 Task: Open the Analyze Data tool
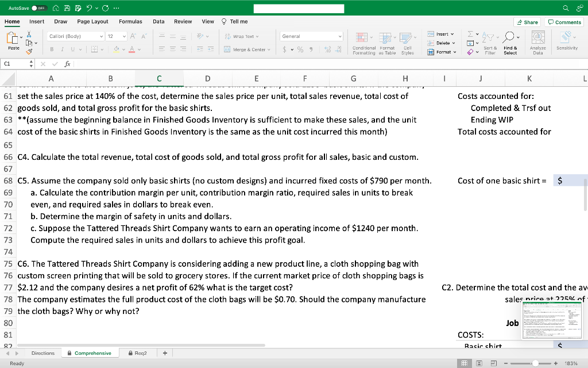click(x=537, y=40)
